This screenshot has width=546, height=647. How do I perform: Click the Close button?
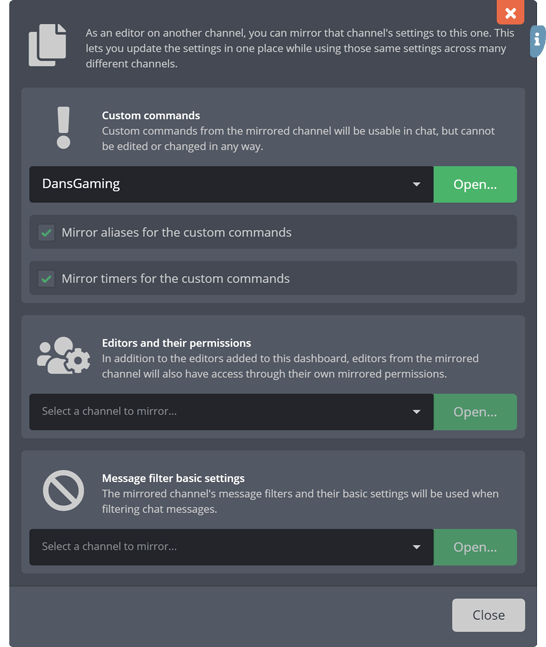coord(488,615)
